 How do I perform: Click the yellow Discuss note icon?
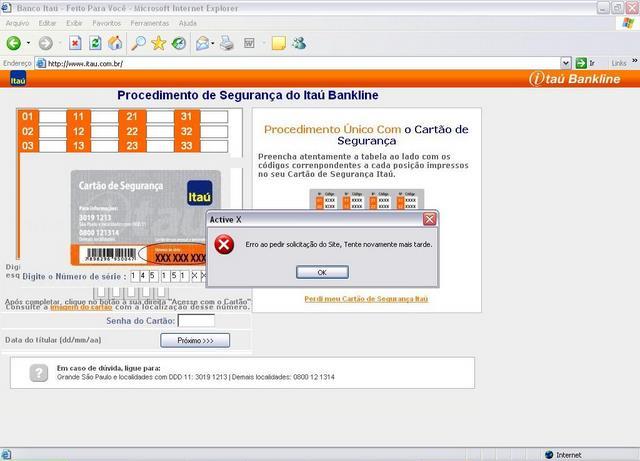coord(278,43)
